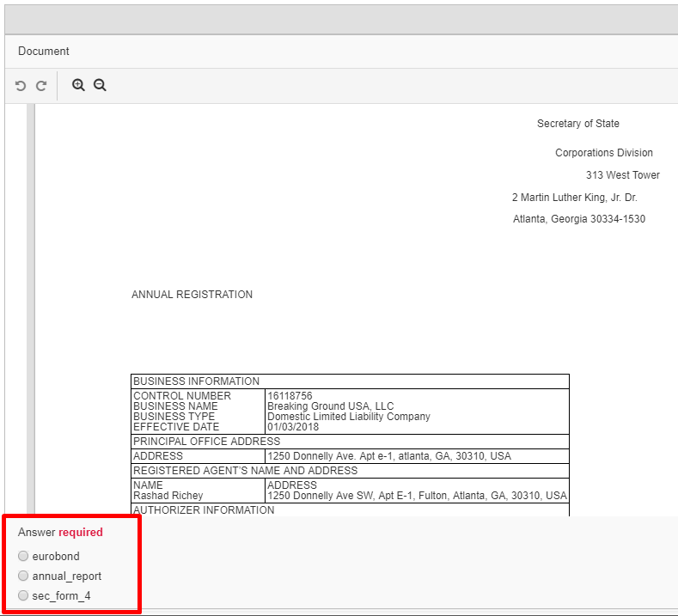Click the BUSINESS TYPE label

click(x=174, y=417)
